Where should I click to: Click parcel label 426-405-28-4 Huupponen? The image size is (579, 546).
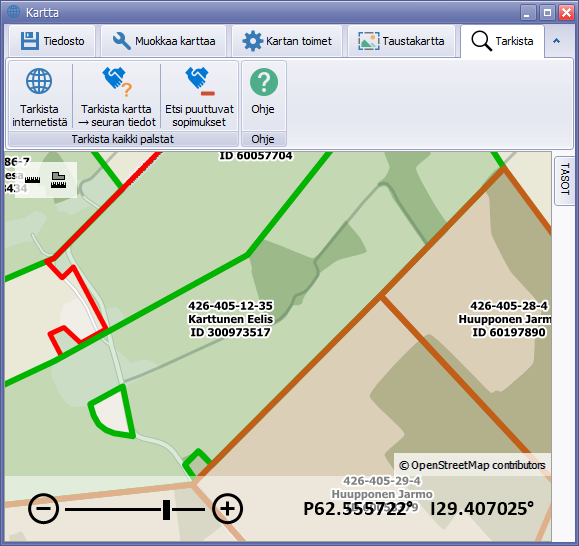505,319
